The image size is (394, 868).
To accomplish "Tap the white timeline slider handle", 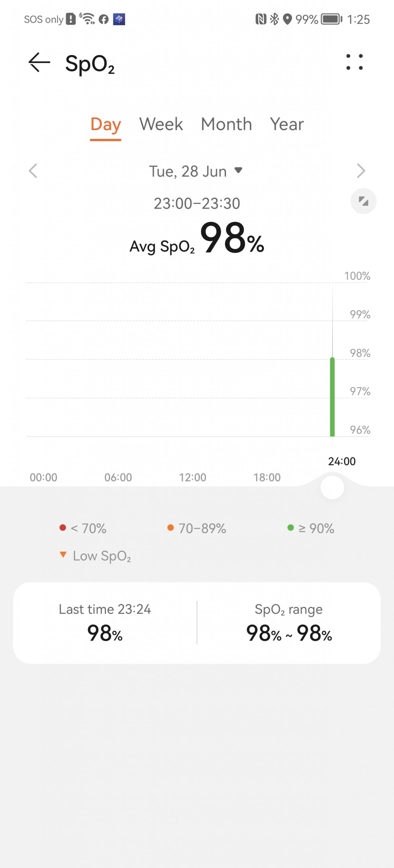I will point(332,487).
